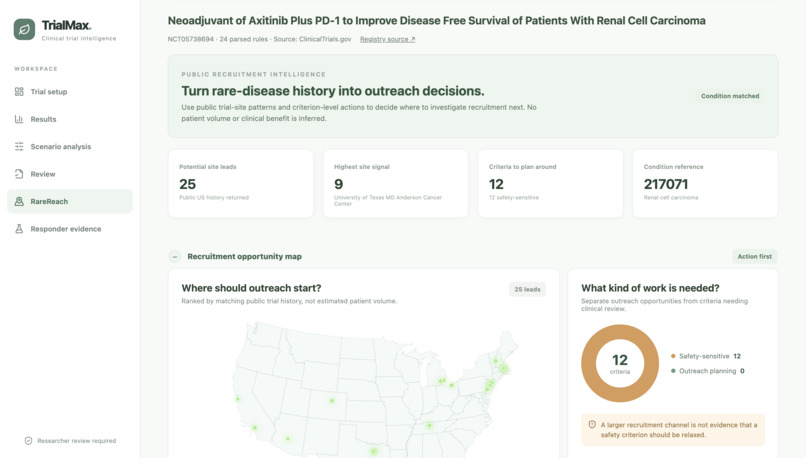Image resolution: width=806 pixels, height=458 pixels.
Task: Click the Condition matched badge
Action: (730, 96)
